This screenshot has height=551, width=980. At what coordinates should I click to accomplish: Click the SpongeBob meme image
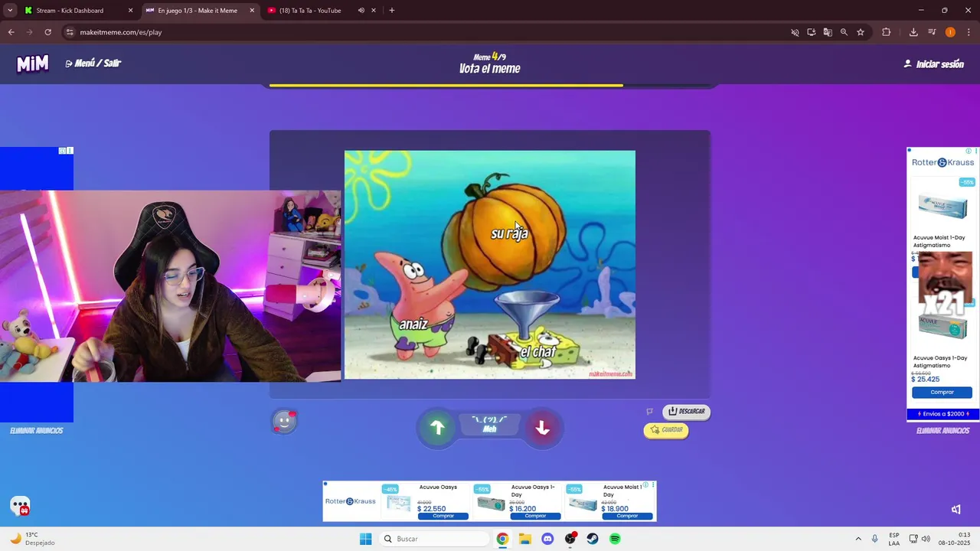(490, 265)
